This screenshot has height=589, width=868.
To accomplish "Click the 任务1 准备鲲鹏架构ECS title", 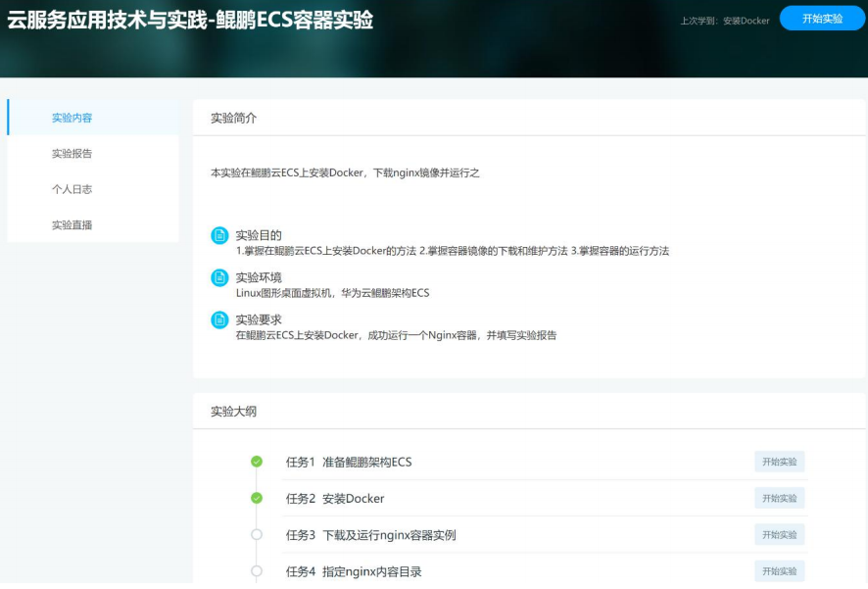I will [349, 462].
